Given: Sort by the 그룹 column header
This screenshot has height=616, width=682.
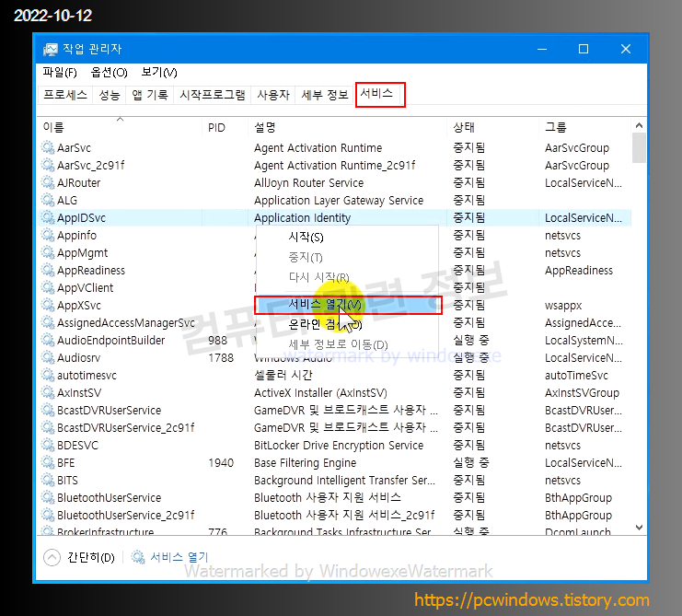Looking at the screenshot, I should point(584,127).
